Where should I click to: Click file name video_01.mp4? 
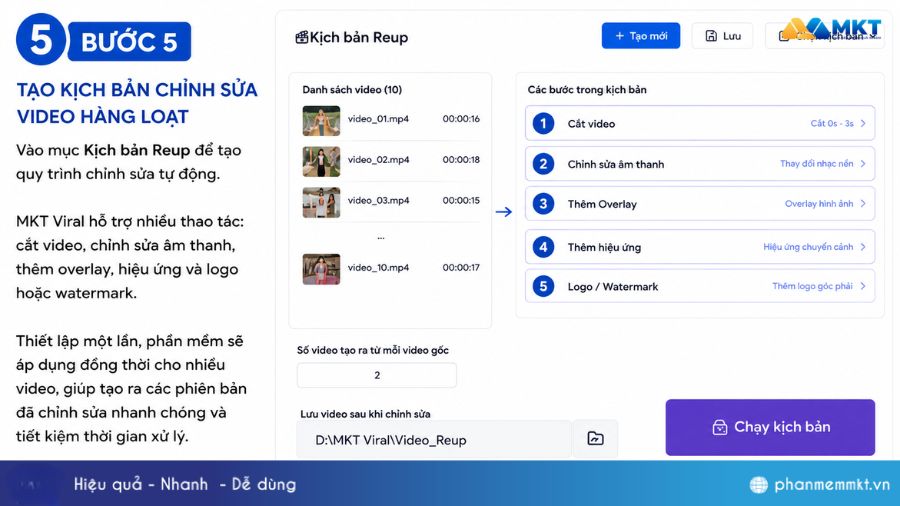[378, 119]
